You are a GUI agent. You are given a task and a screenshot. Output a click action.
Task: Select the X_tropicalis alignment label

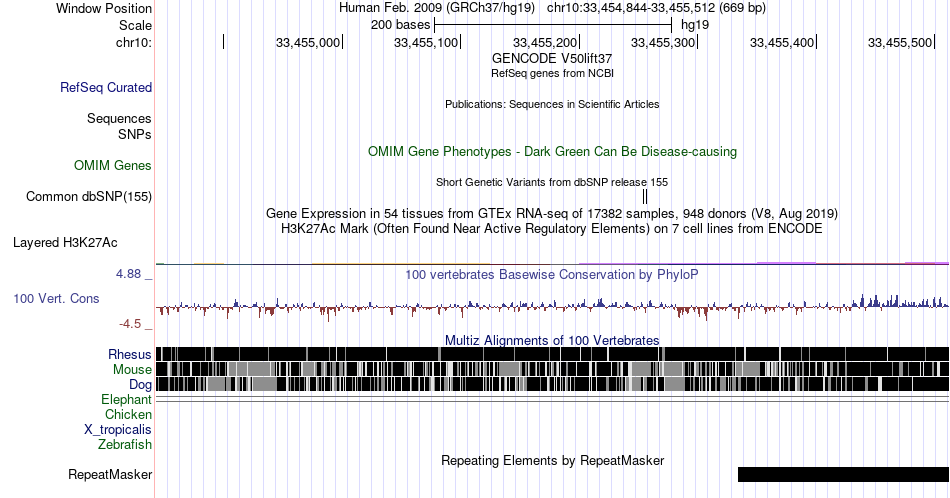(x=118, y=430)
